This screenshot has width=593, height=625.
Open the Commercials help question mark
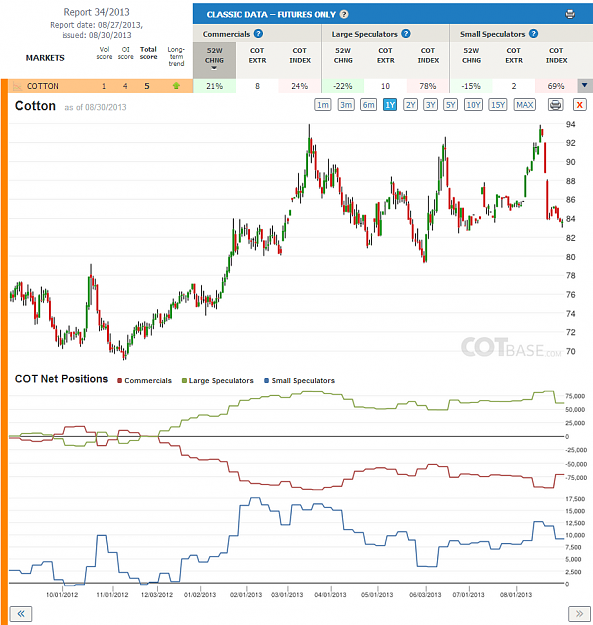pos(258,34)
